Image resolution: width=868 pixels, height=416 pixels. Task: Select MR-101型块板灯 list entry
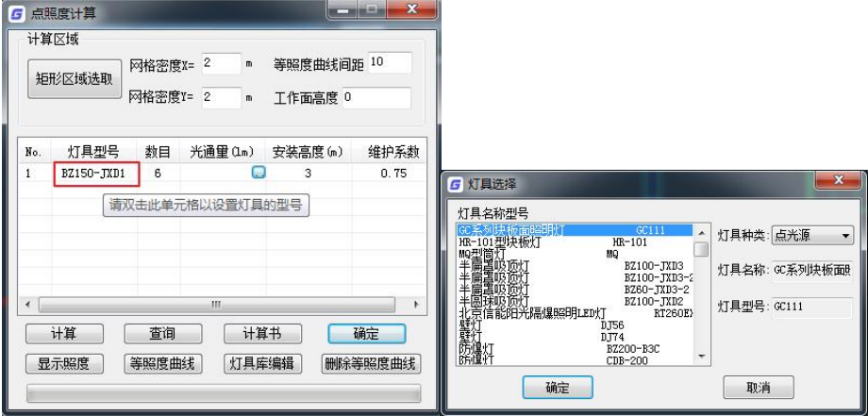click(576, 242)
